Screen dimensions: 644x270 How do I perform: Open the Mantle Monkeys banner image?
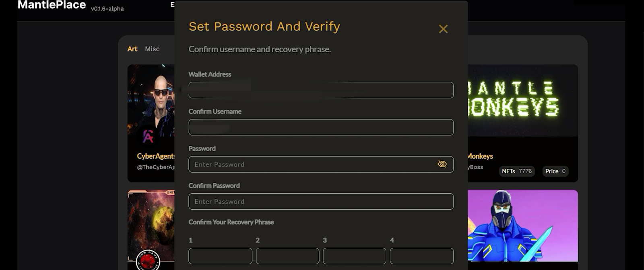(x=522, y=100)
